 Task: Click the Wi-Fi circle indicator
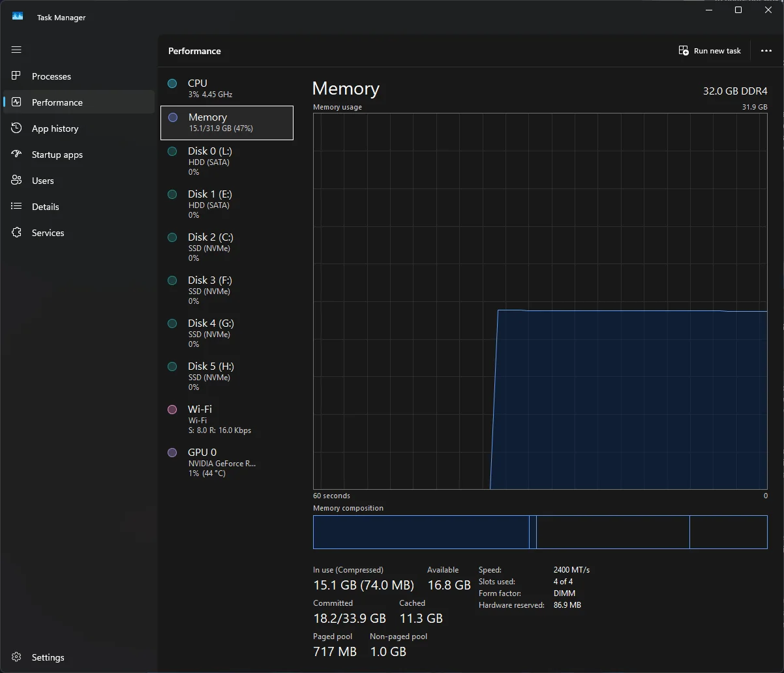tap(172, 410)
